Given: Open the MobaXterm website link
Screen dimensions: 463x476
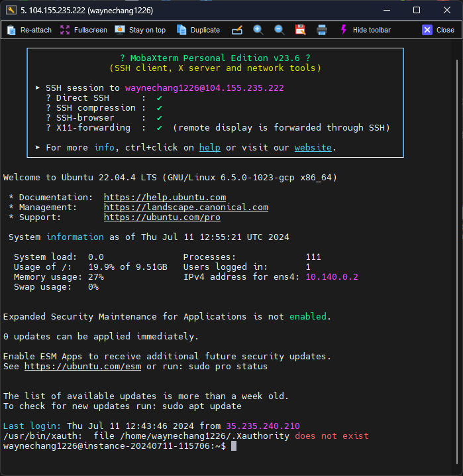Looking at the screenshot, I should pos(313,148).
